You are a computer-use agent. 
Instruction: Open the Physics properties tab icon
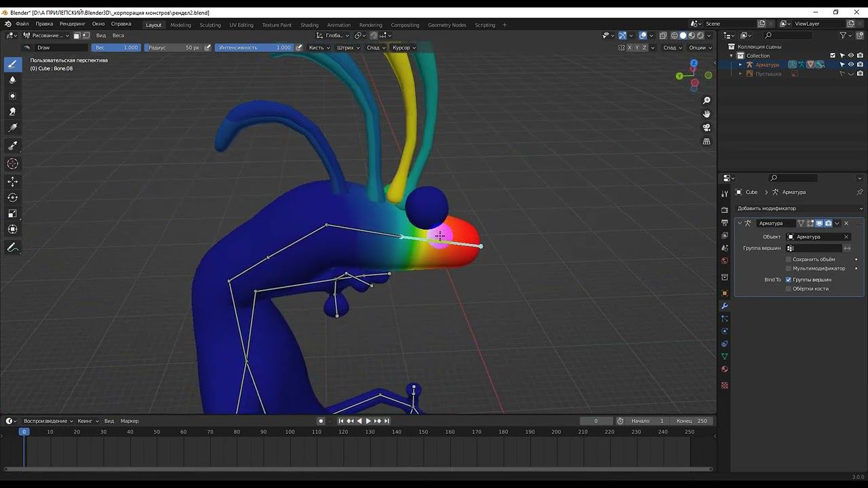tap(724, 331)
